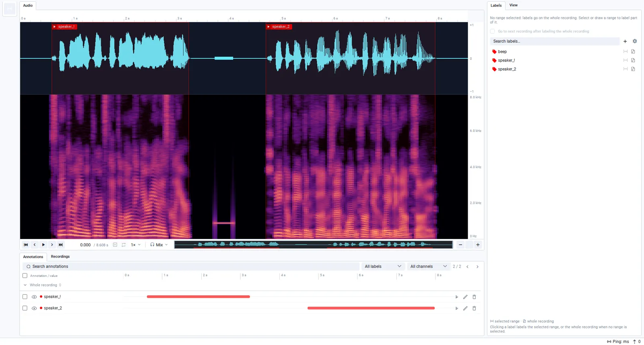Delete the speaker_! annotation
Viewport: 644px width, 345px height.
pyautogui.click(x=474, y=297)
